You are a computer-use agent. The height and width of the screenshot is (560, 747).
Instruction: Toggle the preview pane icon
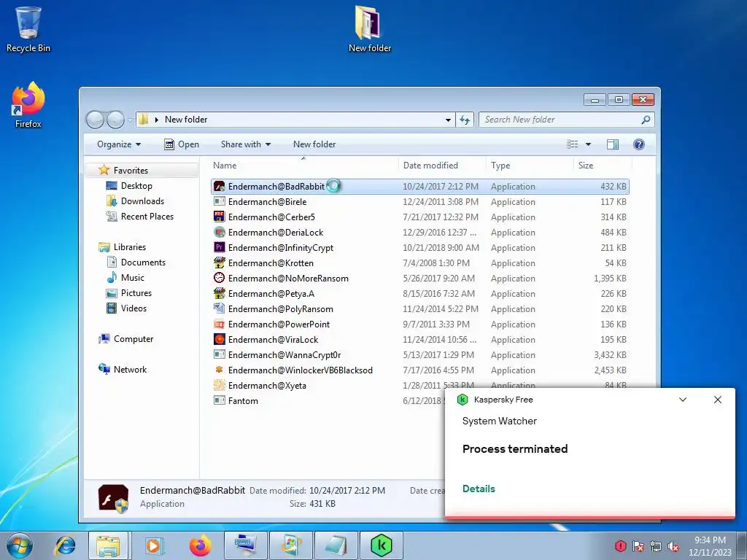click(613, 144)
